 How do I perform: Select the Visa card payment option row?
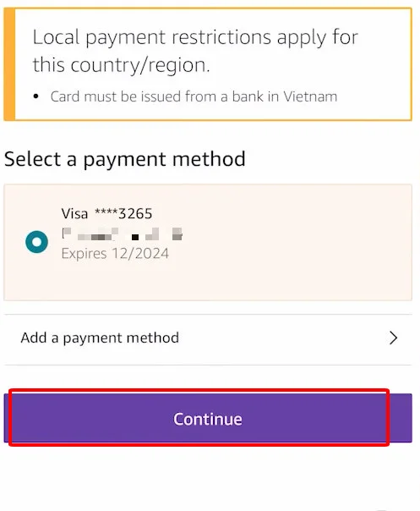(x=208, y=242)
